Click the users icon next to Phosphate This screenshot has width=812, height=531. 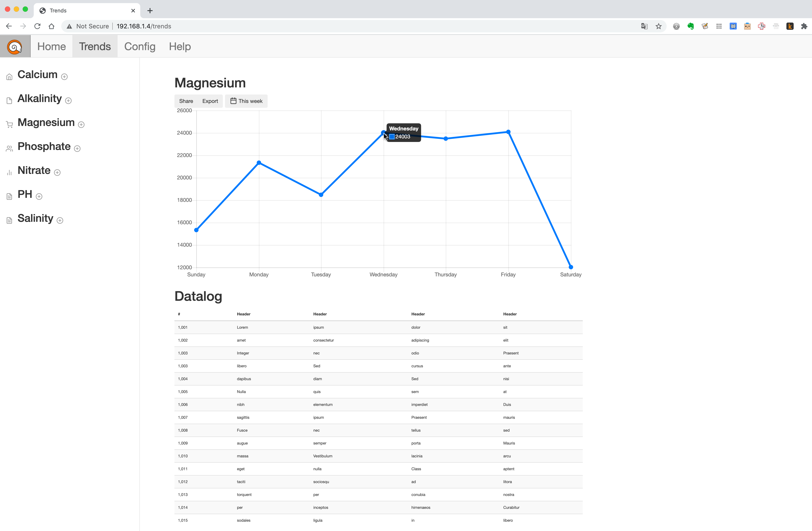point(9,149)
